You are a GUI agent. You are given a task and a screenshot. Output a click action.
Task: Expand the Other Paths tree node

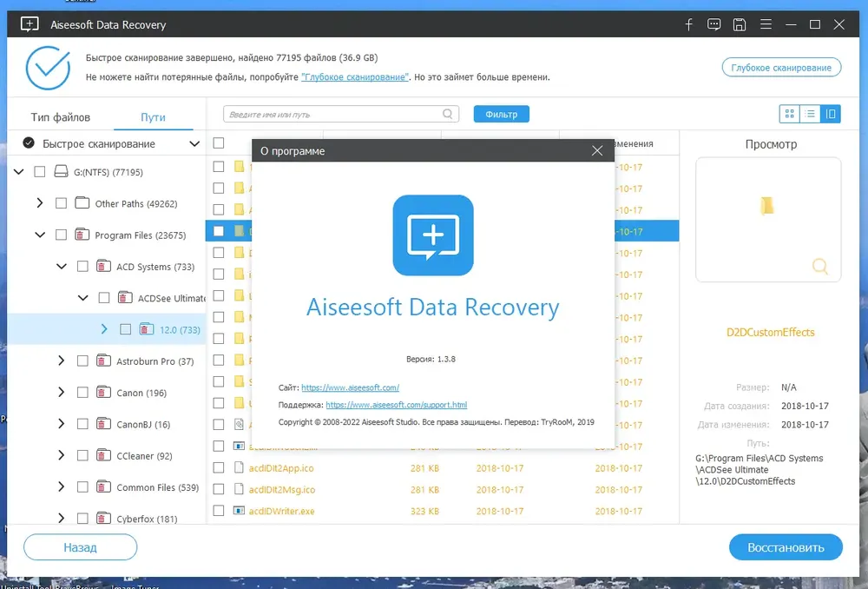tap(40, 203)
